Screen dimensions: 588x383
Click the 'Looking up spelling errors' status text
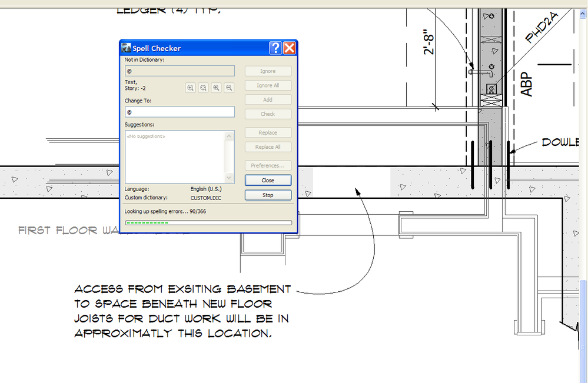coord(165,211)
